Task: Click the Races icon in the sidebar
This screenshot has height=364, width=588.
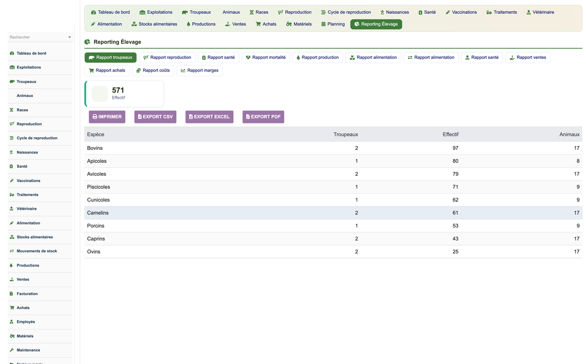Action: pos(12,110)
